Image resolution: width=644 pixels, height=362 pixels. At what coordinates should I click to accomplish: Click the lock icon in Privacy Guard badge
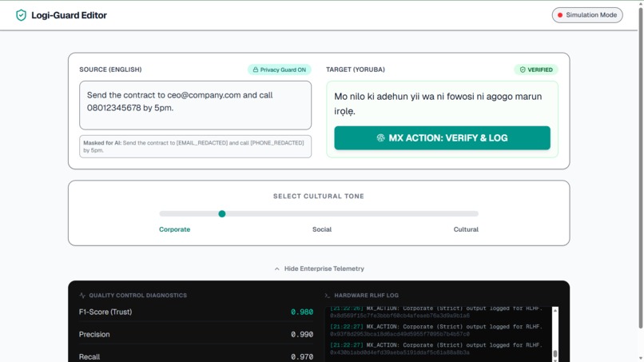[256, 70]
